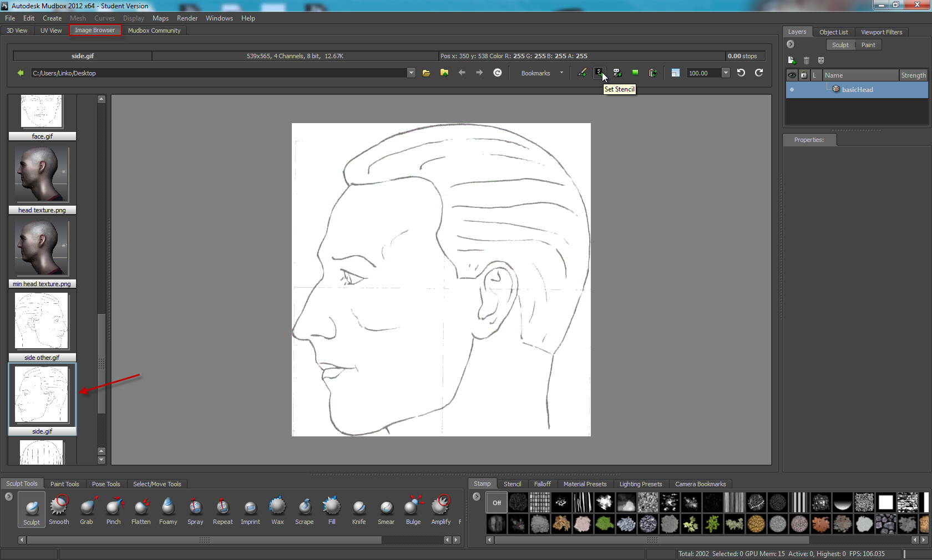The height and width of the screenshot is (560, 932).
Task: Switch layer mode to Paint
Action: coord(868,45)
